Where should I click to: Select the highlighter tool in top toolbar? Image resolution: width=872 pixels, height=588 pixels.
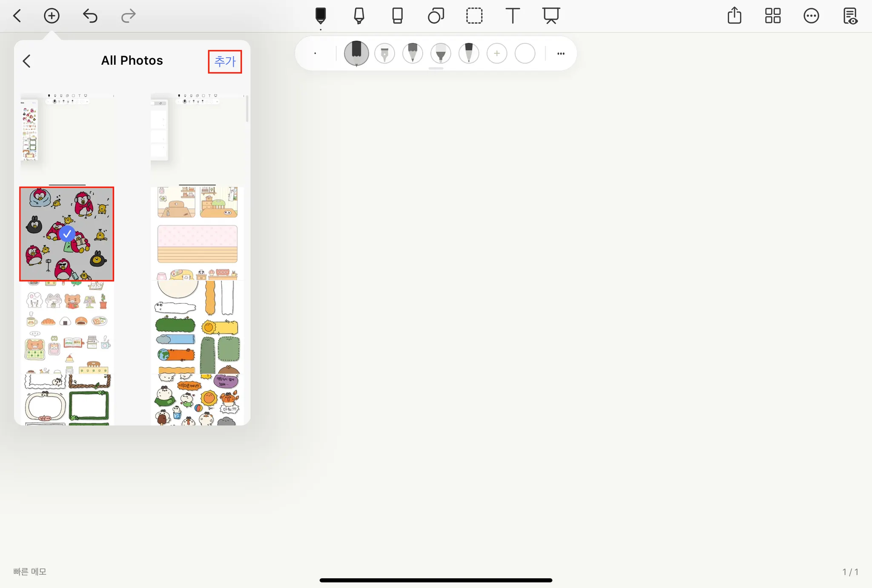click(x=359, y=16)
